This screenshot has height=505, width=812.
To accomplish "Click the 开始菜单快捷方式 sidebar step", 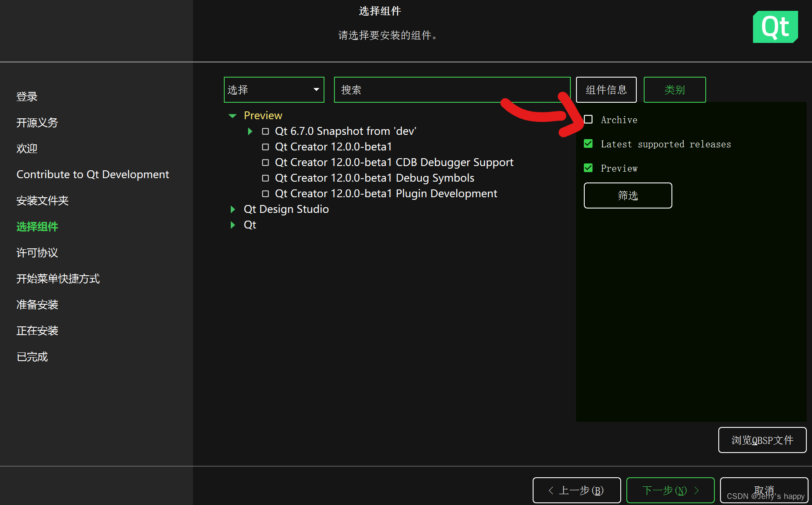I will [58, 279].
